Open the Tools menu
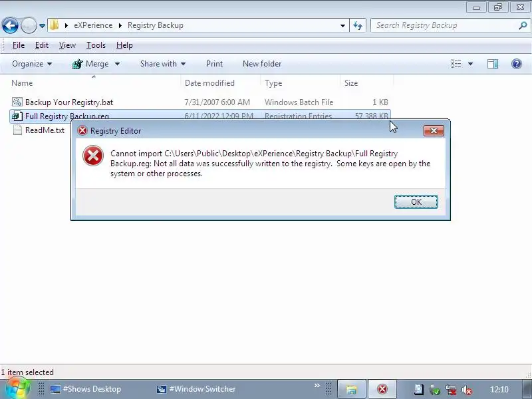This screenshot has height=399, width=532. [x=96, y=45]
